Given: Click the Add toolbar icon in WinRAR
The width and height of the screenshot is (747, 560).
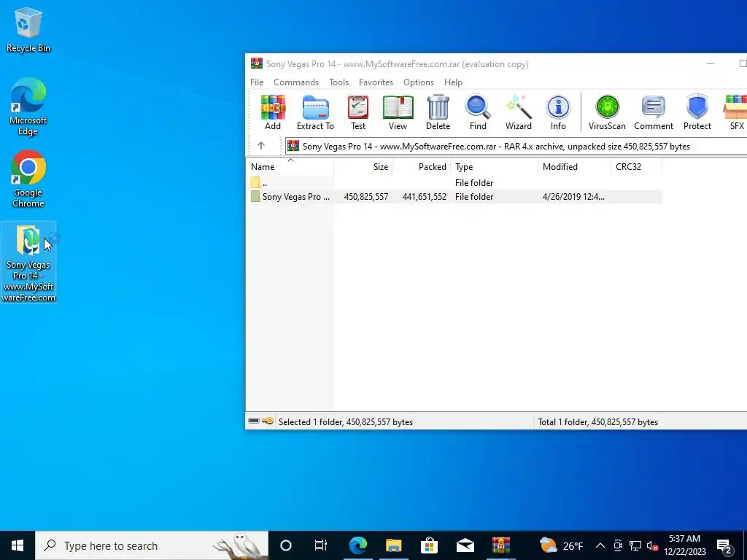Looking at the screenshot, I should pos(273,112).
